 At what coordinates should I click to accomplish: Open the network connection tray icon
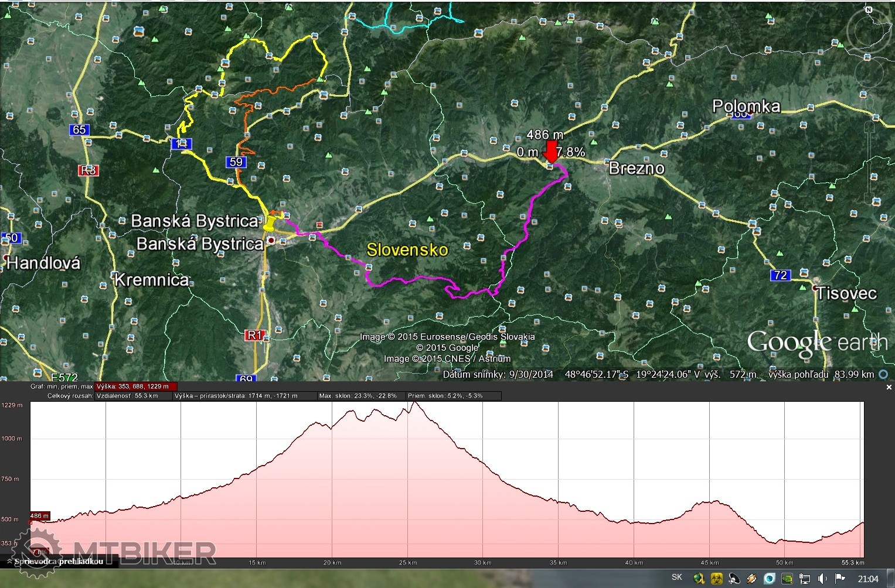coord(805,579)
